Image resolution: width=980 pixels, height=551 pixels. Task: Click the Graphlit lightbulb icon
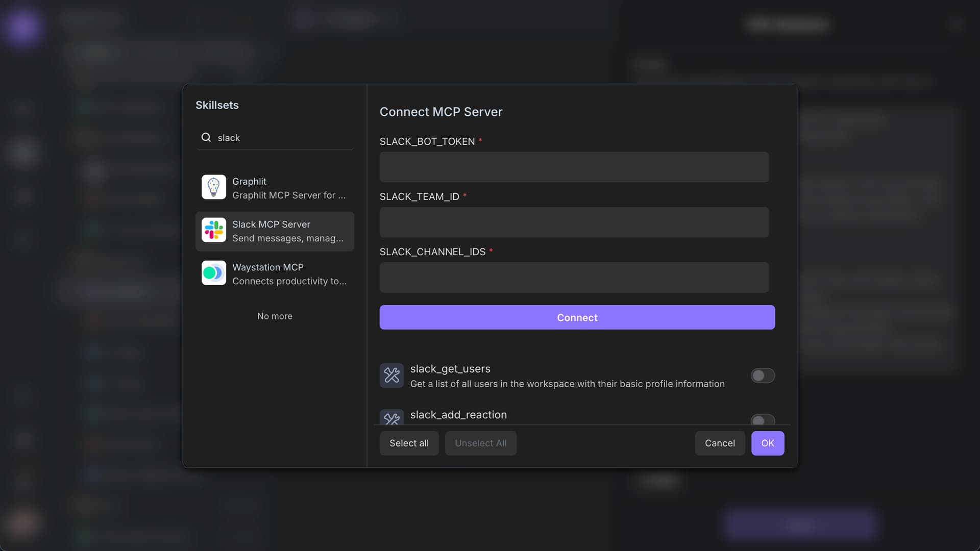(x=213, y=187)
